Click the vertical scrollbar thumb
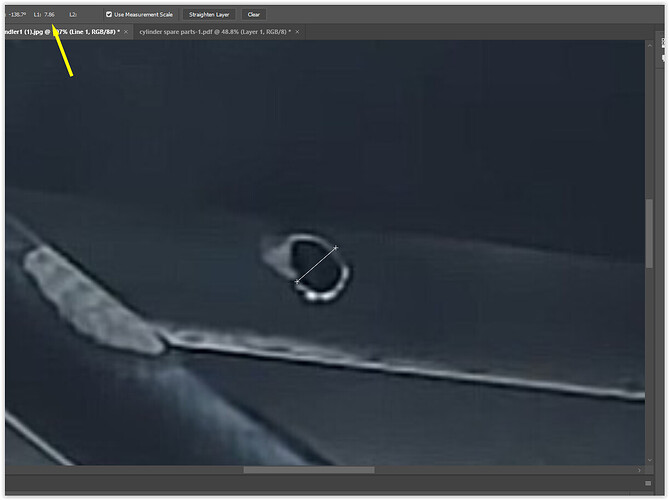The width and height of the screenshot is (669, 500). click(649, 233)
